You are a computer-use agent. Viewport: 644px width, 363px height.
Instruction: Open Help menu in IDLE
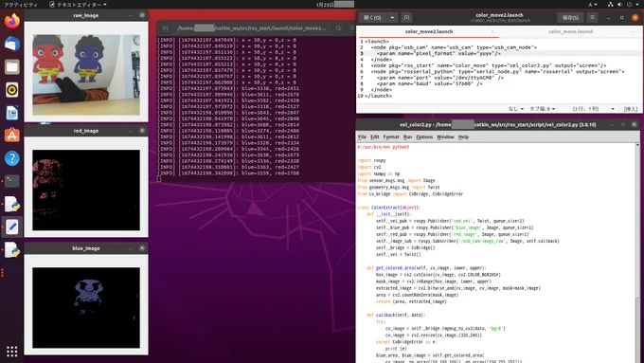click(x=463, y=136)
